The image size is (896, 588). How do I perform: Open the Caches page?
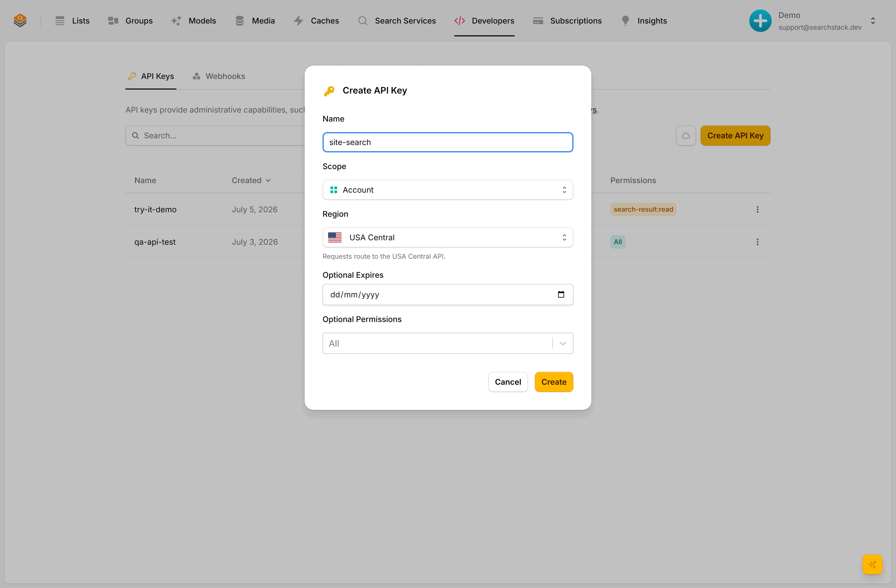tap(316, 21)
